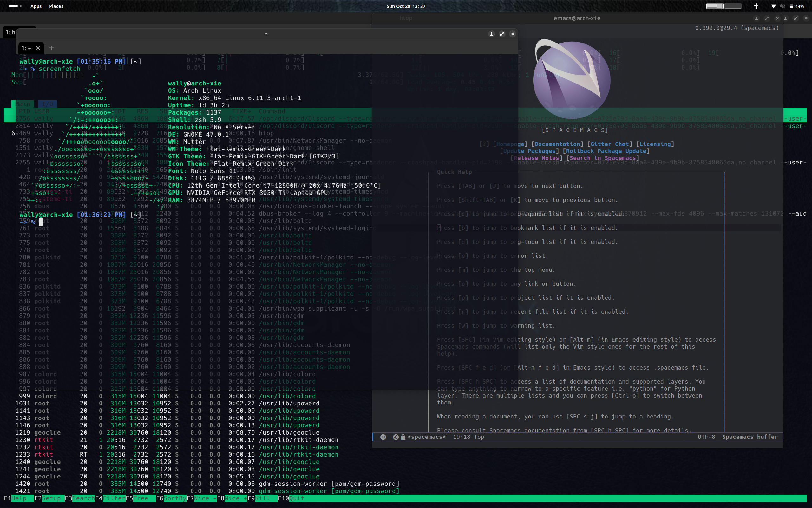This screenshot has width=812, height=508.
Task: Select the htop Main tab
Action: (x=23, y=104)
